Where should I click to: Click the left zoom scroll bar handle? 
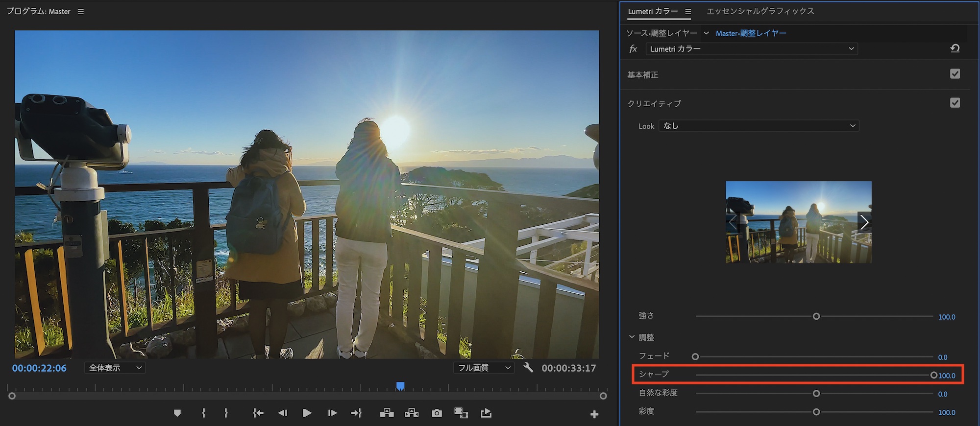12,396
